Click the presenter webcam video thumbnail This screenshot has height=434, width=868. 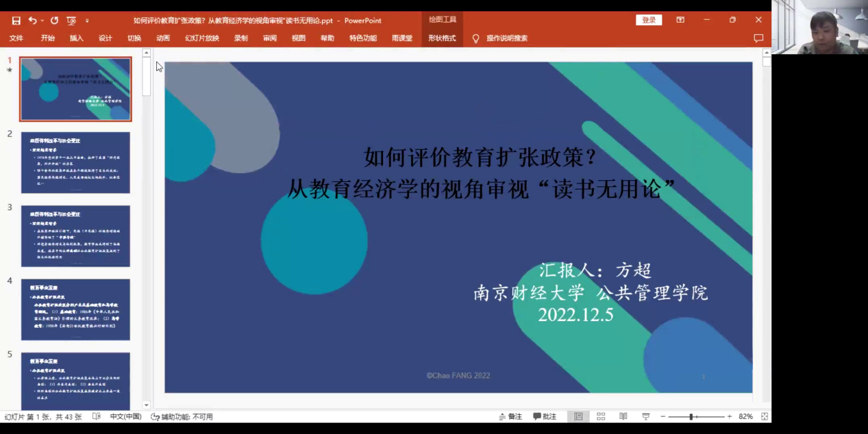click(819, 27)
